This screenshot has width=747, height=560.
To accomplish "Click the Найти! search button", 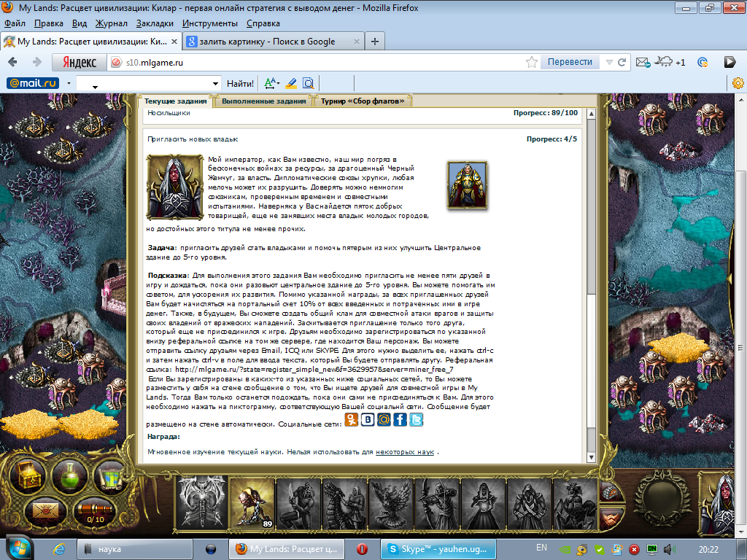I will pyautogui.click(x=240, y=84).
